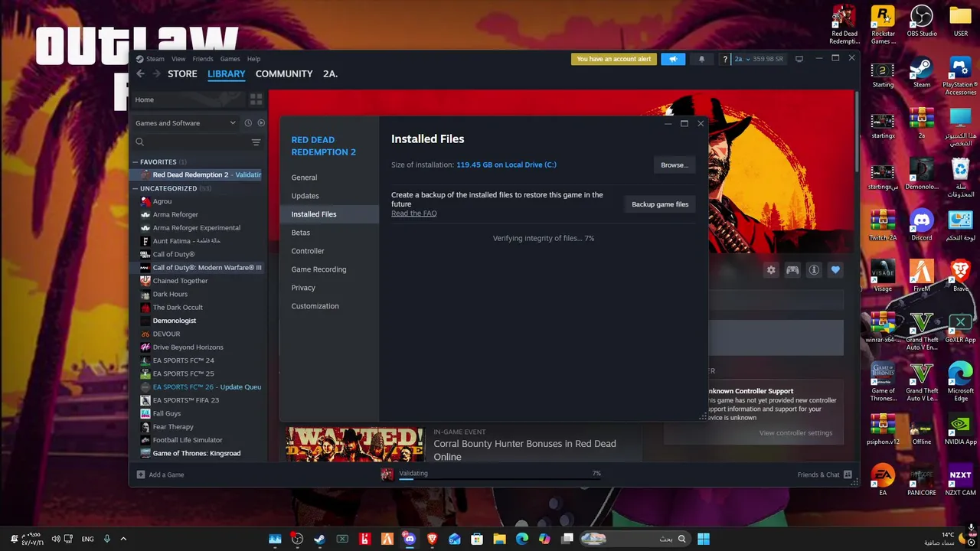
Task: Open the Friends menu
Action: click(203, 59)
